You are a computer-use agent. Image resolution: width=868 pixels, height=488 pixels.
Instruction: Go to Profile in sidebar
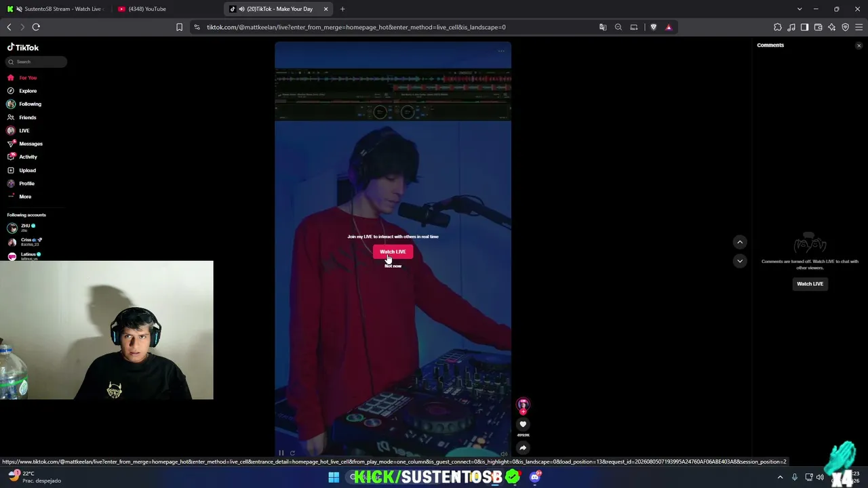[21, 183]
